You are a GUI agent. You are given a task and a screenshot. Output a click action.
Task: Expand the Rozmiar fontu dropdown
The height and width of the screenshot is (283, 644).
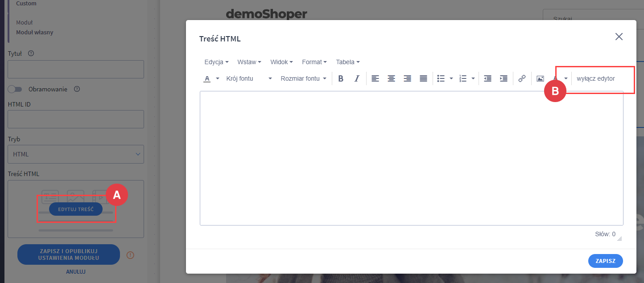pyautogui.click(x=303, y=78)
